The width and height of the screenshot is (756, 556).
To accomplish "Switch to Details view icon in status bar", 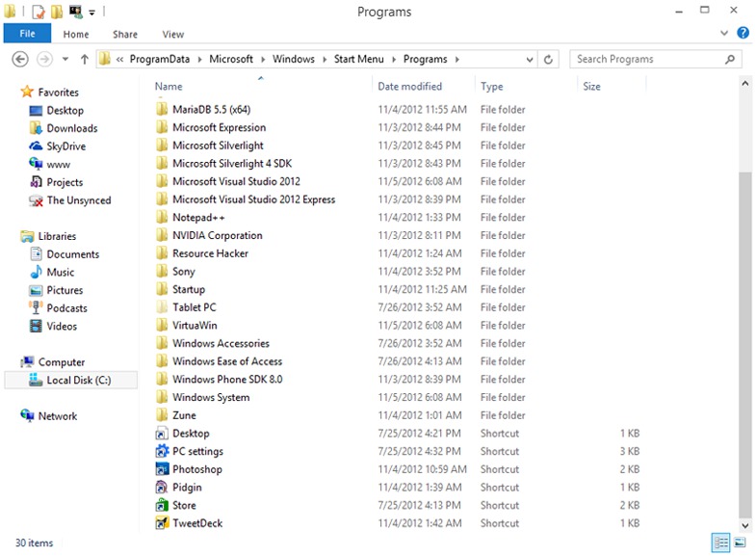I will coord(720,543).
